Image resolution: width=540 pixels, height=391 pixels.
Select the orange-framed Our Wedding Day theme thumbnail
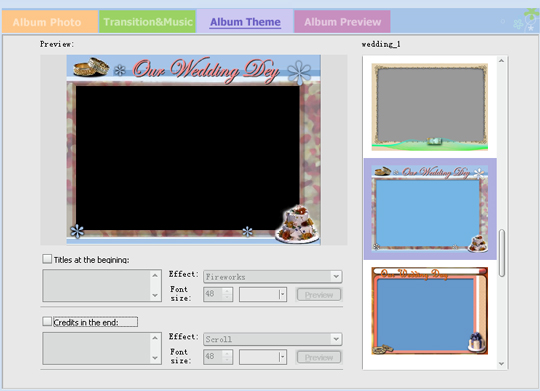[x=429, y=311]
